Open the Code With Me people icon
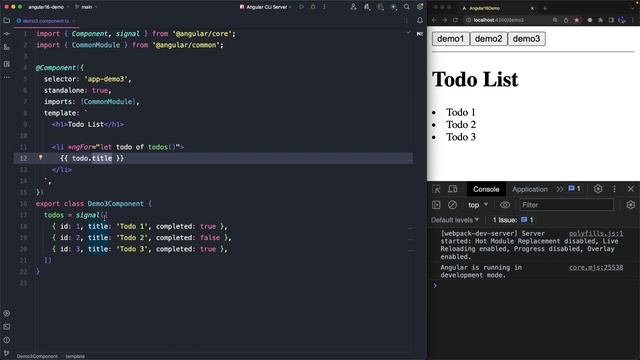640x360 pixels. [353, 7]
